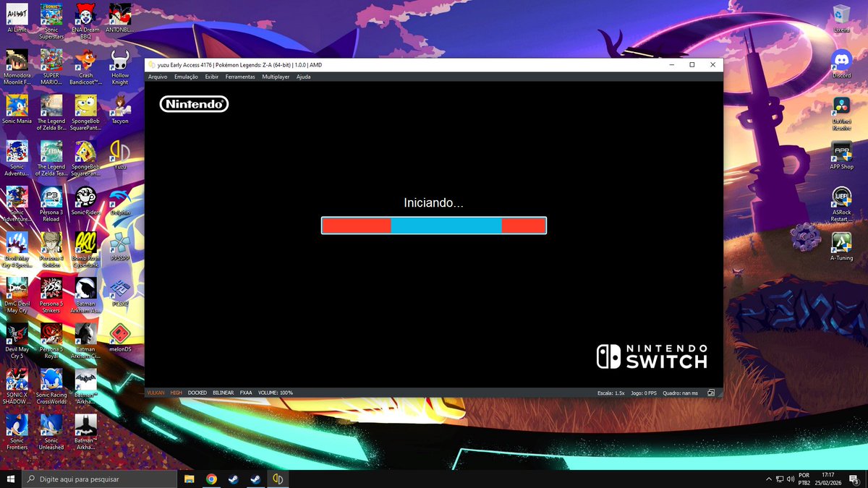The image size is (868, 488).
Task: Open the Ferramentas menu
Action: [x=240, y=77]
